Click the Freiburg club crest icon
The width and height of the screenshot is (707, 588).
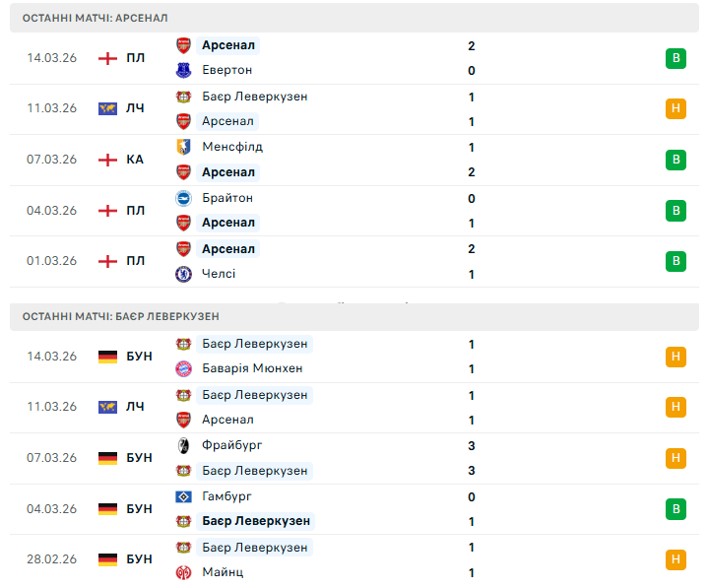click(183, 445)
